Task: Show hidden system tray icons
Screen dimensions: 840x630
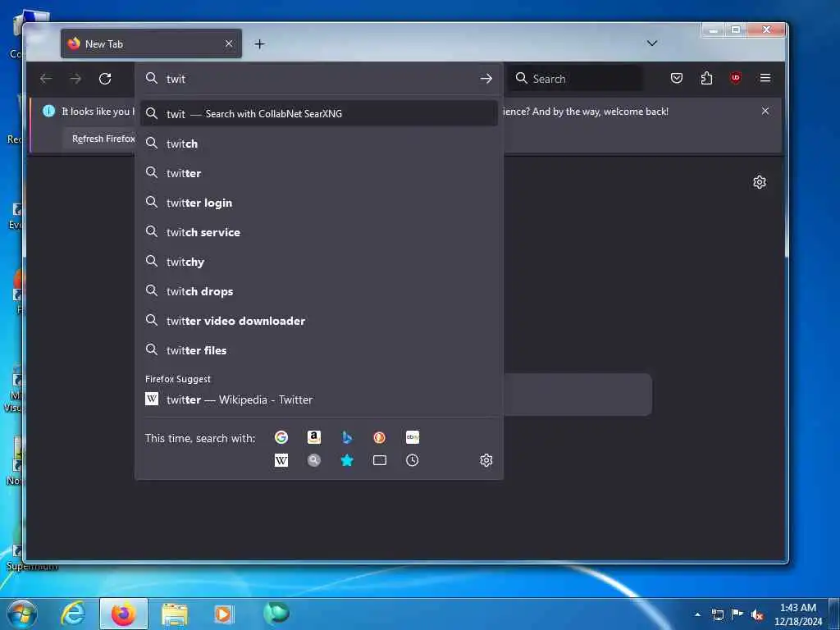Action: 697,614
